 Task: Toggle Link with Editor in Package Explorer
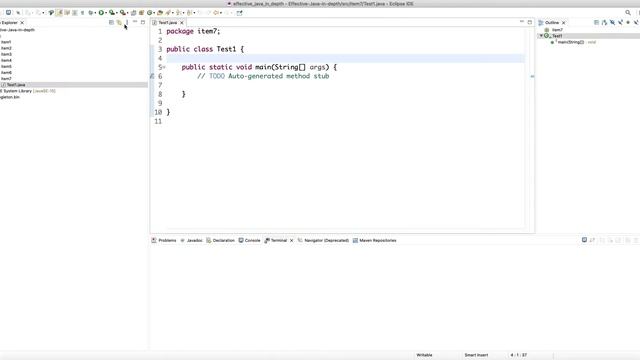[x=119, y=22]
